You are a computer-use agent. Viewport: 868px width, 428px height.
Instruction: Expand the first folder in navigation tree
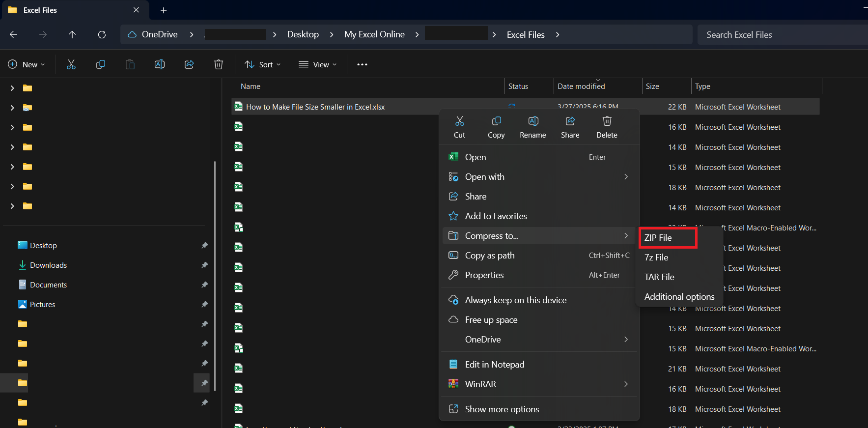pyautogui.click(x=12, y=88)
